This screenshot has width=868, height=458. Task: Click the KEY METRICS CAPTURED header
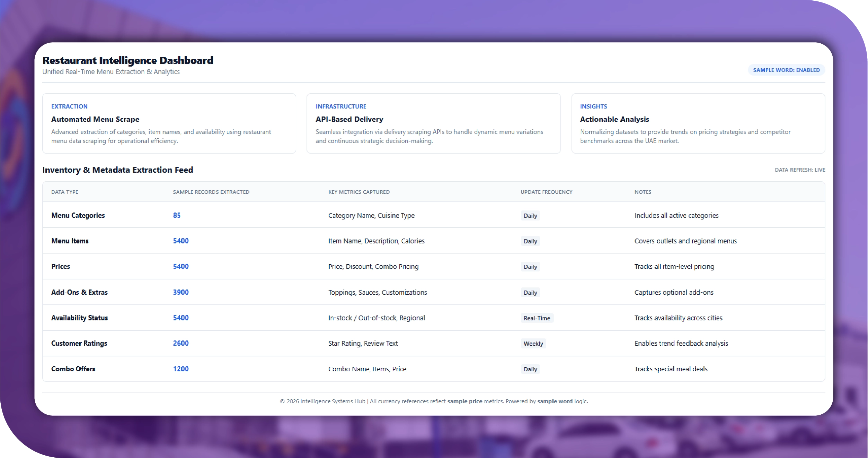coord(359,192)
